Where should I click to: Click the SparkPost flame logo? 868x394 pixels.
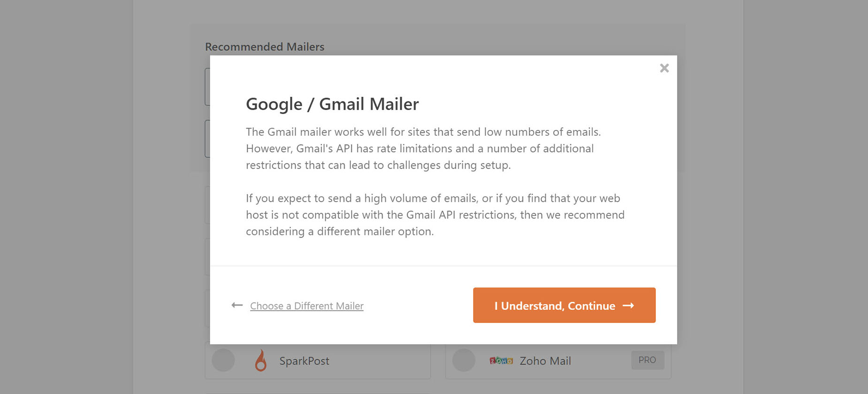coord(261,361)
